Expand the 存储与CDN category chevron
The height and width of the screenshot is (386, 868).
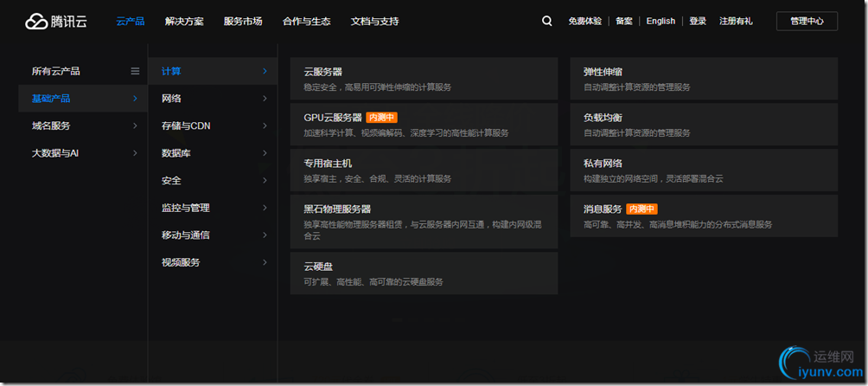pyautogui.click(x=265, y=125)
